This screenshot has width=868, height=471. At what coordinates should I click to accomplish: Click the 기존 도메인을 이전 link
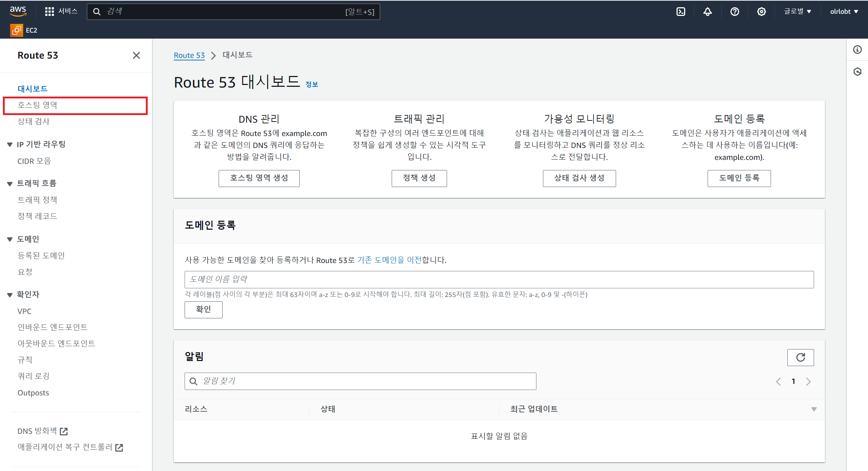coord(389,260)
